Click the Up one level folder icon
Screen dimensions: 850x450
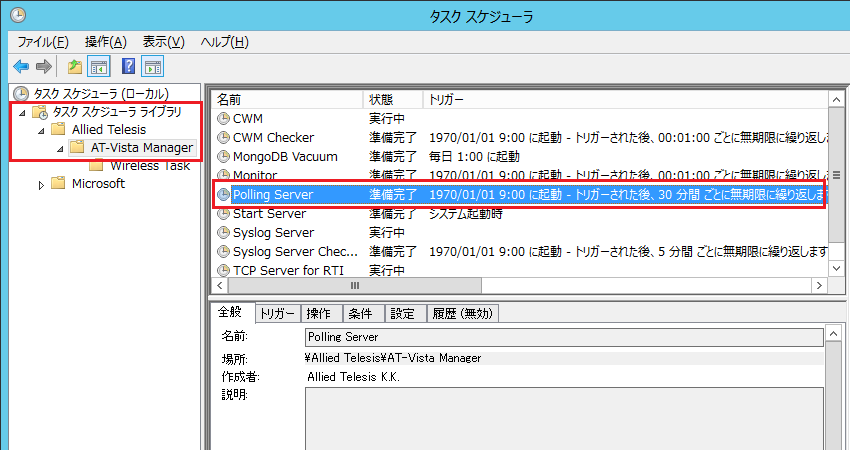point(74,67)
